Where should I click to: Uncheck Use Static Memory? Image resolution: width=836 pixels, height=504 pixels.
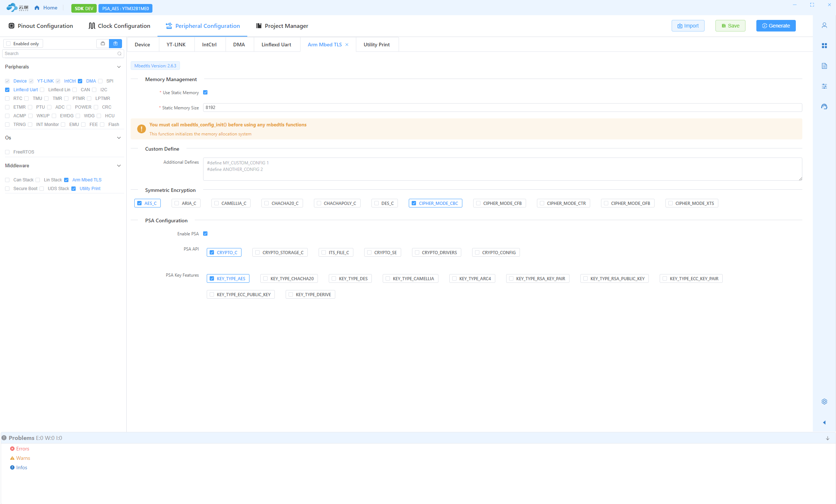pyautogui.click(x=205, y=92)
